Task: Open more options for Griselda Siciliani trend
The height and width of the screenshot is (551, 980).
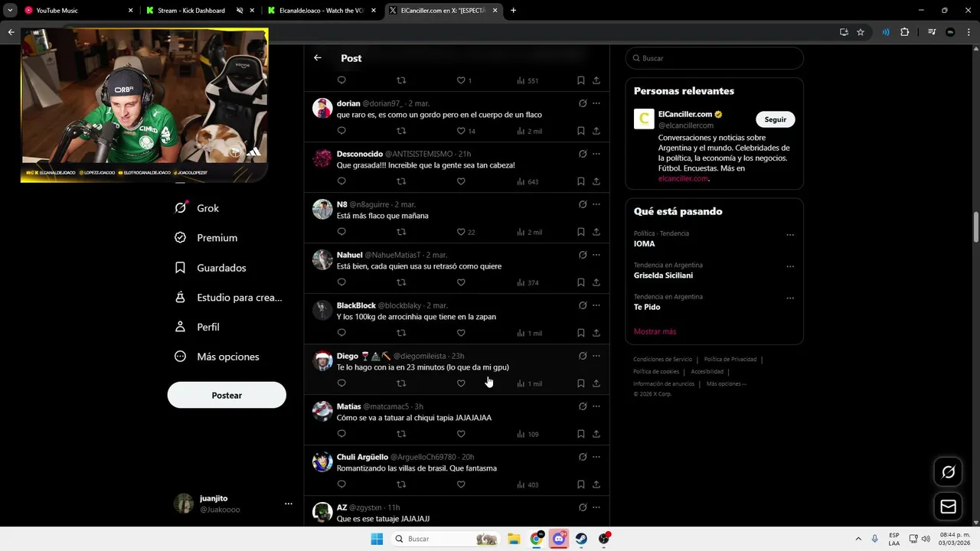Action: point(790,266)
